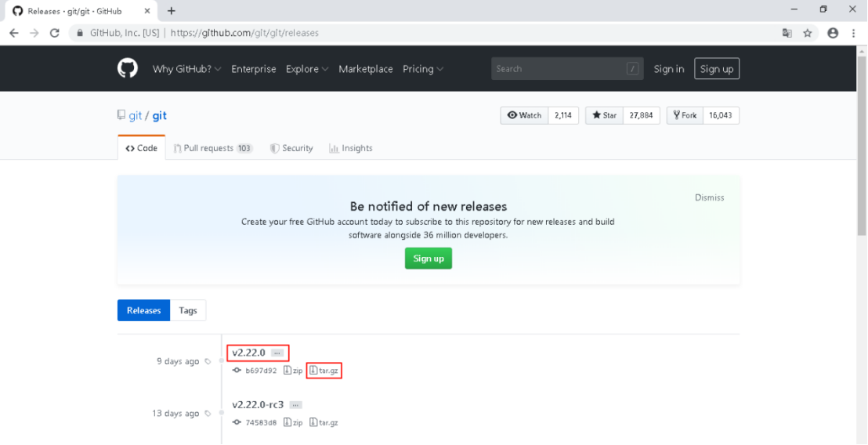Dismiss the release notification banner
868x445 pixels.
click(709, 197)
